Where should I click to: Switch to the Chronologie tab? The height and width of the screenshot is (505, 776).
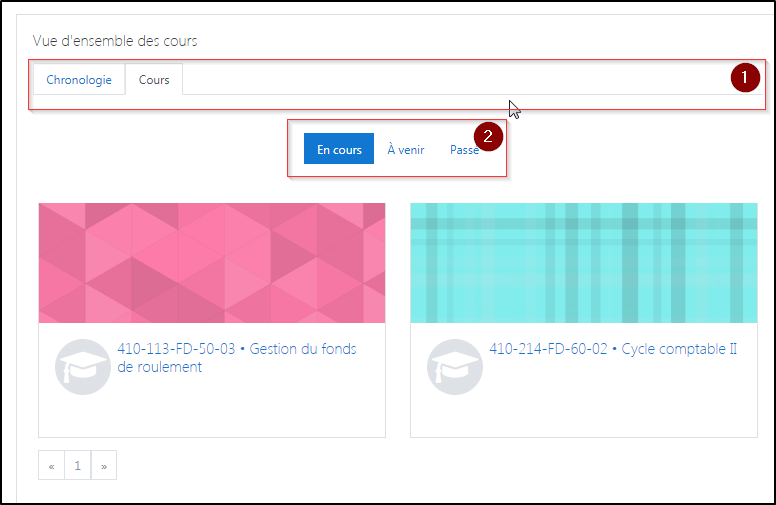point(79,80)
